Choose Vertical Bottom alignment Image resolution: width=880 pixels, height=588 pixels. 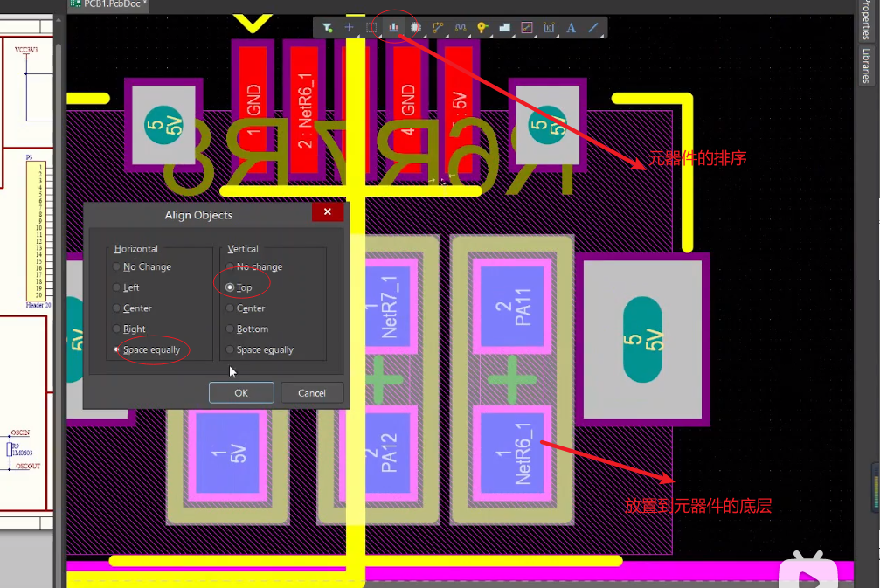(x=247, y=329)
